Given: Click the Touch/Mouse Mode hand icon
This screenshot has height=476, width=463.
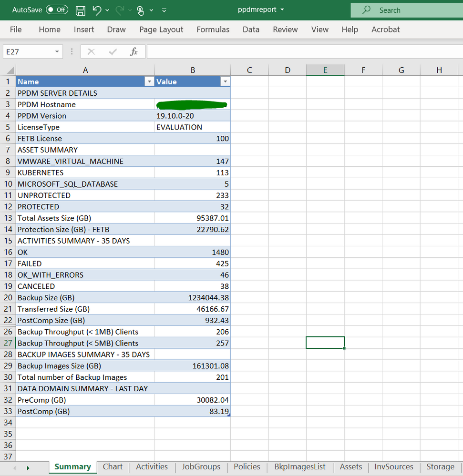Looking at the screenshot, I should coord(140,10).
